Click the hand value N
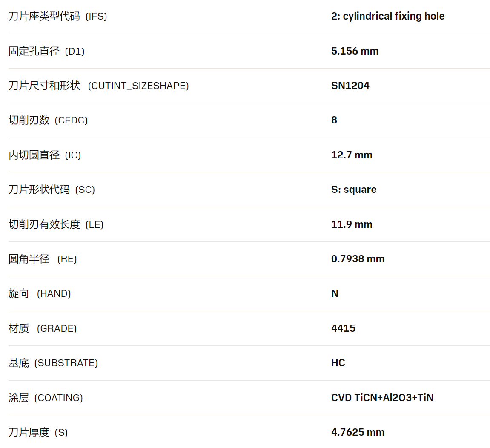 [335, 293]
